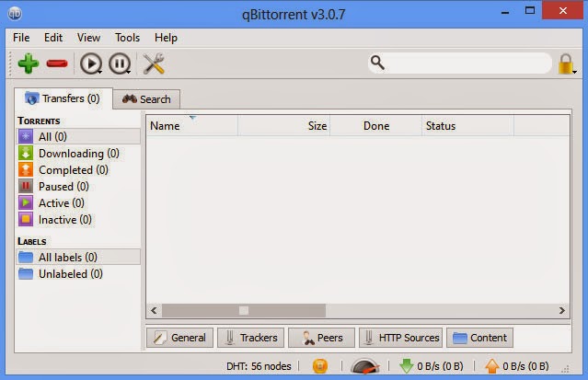Open the Edit menu

(53, 38)
